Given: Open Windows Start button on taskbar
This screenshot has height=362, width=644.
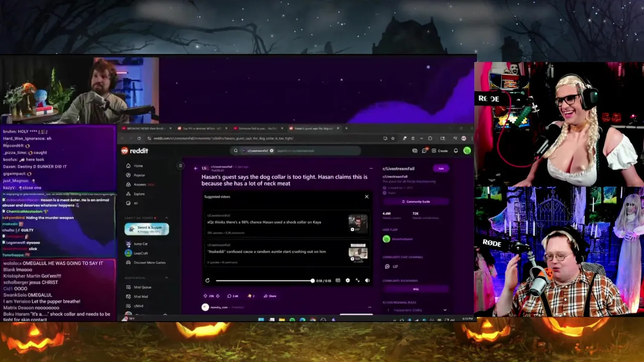Looking at the screenshot, I should pyautogui.click(x=261, y=319).
